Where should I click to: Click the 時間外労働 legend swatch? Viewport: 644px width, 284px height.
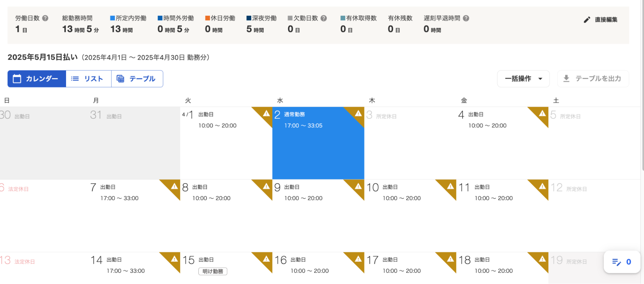click(160, 18)
